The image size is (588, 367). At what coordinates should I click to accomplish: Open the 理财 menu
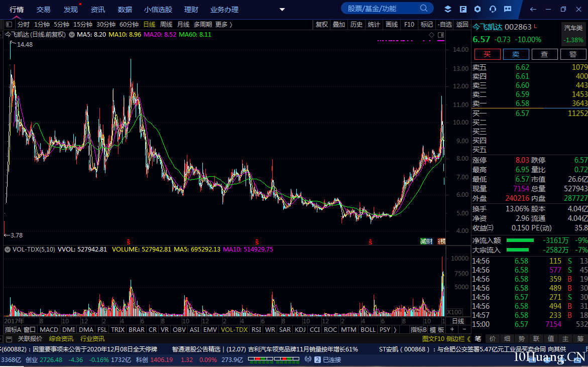click(191, 10)
